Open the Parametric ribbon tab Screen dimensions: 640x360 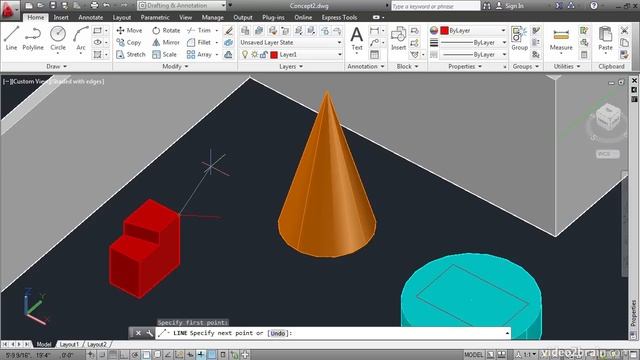155,17
